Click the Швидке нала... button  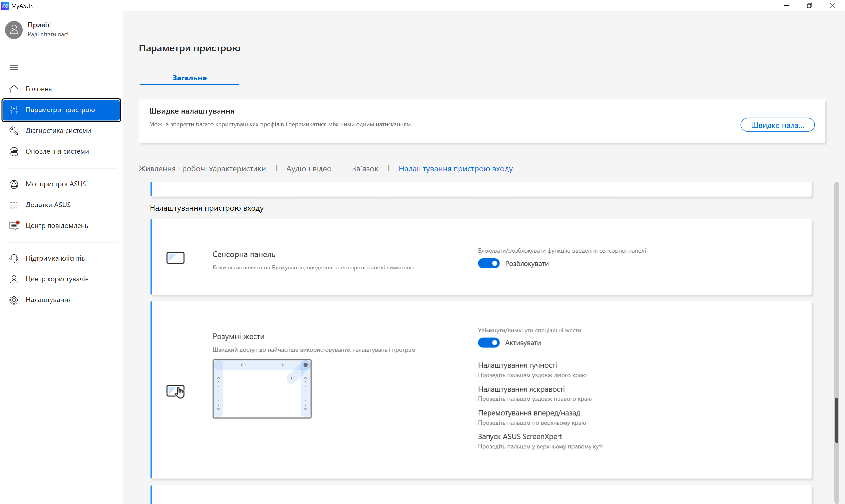777,125
